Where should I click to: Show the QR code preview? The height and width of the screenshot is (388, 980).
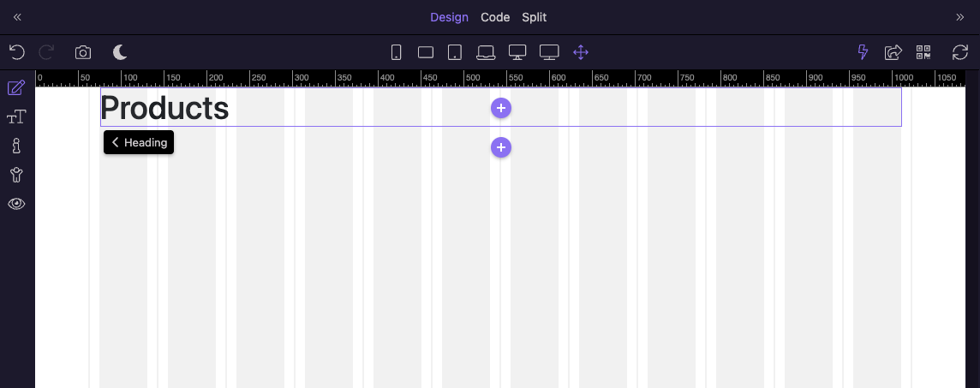pos(923,52)
